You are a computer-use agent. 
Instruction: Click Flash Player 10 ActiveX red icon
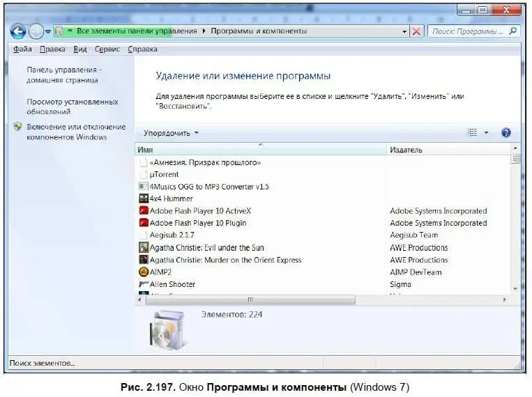click(x=144, y=210)
